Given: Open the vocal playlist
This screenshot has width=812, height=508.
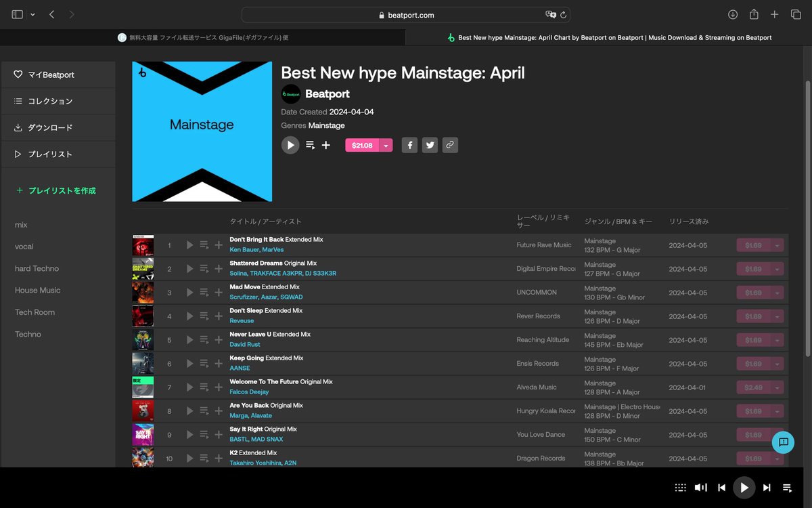Looking at the screenshot, I should [x=24, y=247].
